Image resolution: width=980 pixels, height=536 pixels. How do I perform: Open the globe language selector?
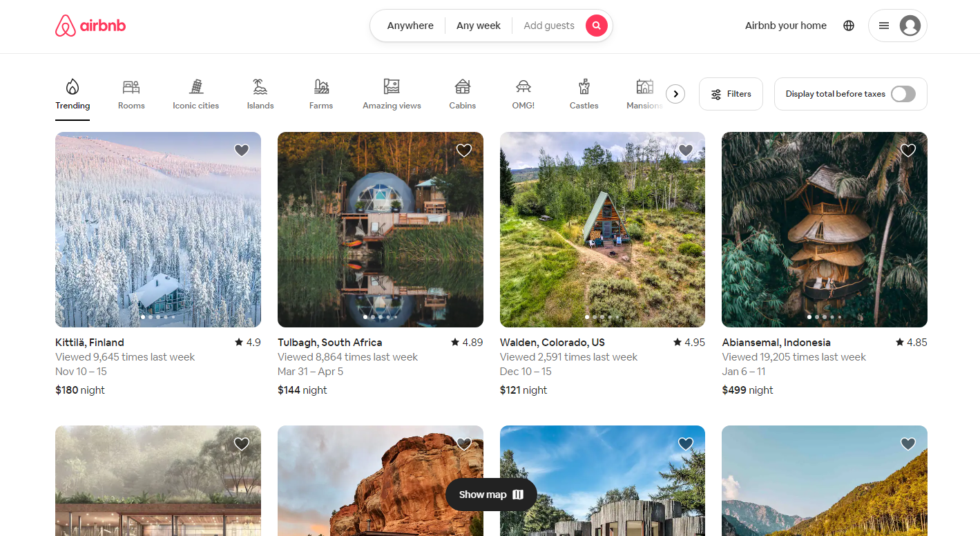[x=849, y=26]
